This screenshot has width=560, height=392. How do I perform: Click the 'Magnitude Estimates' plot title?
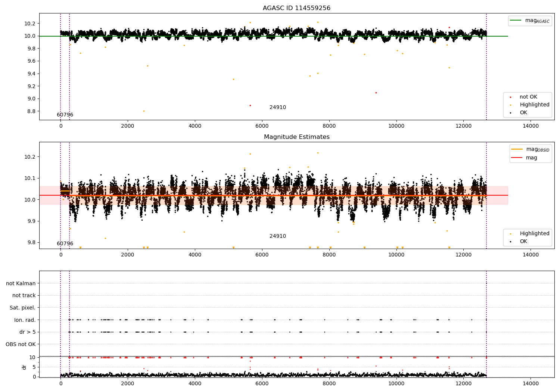coord(296,137)
